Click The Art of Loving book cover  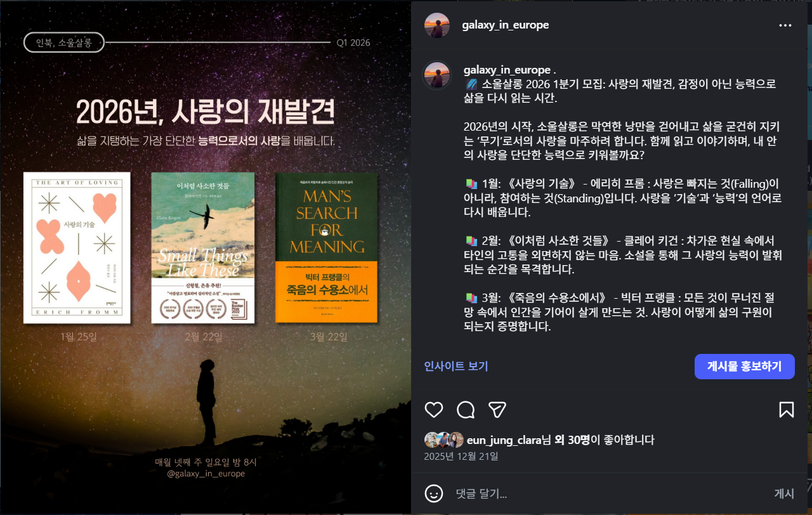77,247
